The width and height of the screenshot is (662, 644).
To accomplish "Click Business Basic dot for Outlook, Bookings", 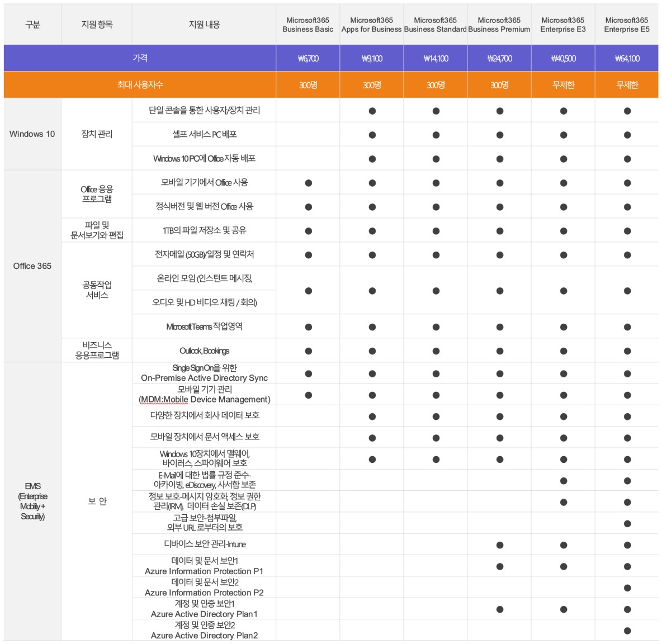I will [309, 351].
